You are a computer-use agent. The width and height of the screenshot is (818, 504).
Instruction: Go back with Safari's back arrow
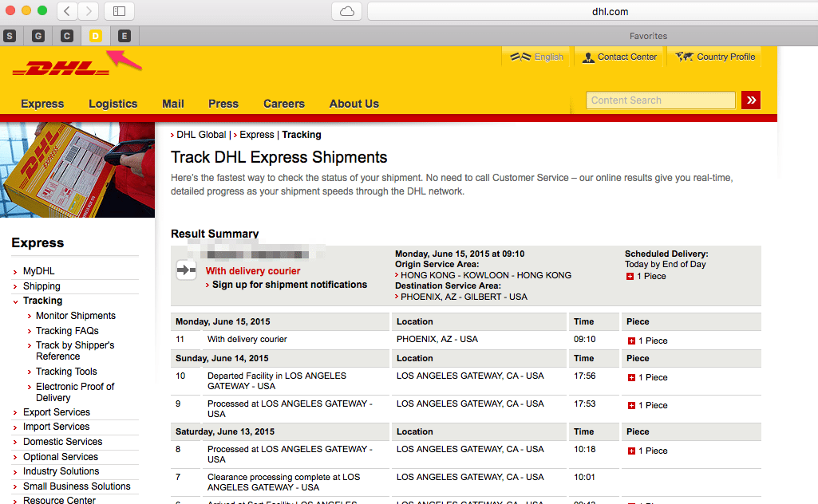click(67, 11)
